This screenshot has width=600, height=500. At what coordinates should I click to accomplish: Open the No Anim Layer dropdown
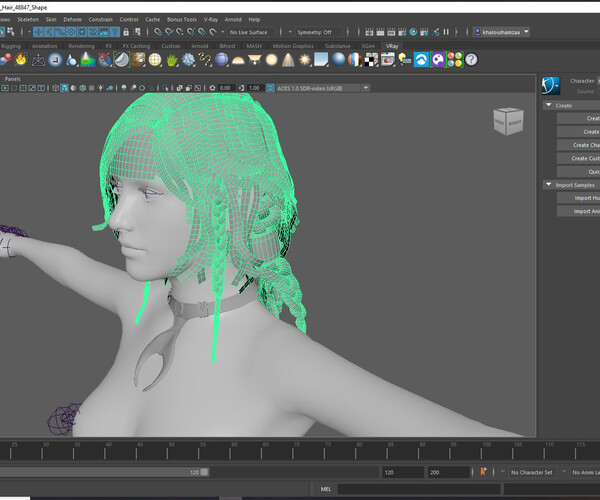(585, 472)
